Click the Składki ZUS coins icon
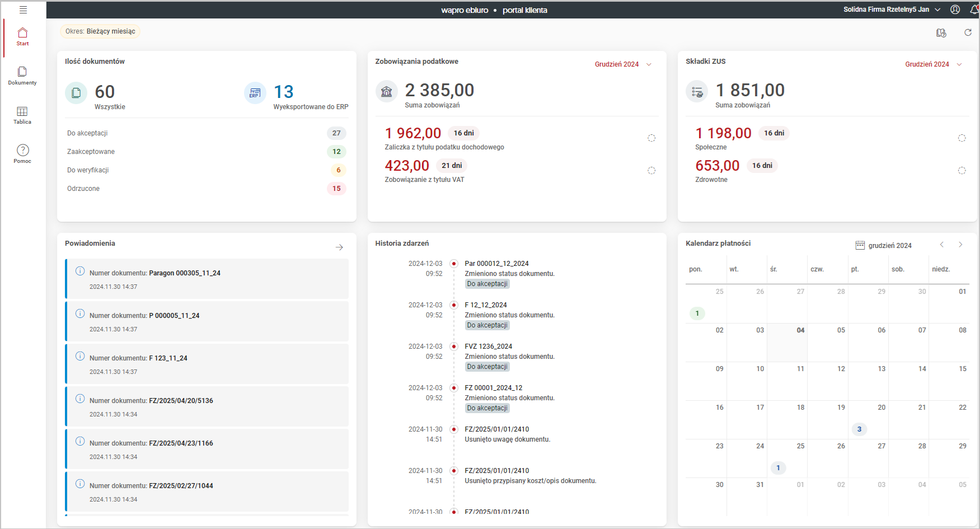The width and height of the screenshot is (980, 529). click(x=697, y=92)
